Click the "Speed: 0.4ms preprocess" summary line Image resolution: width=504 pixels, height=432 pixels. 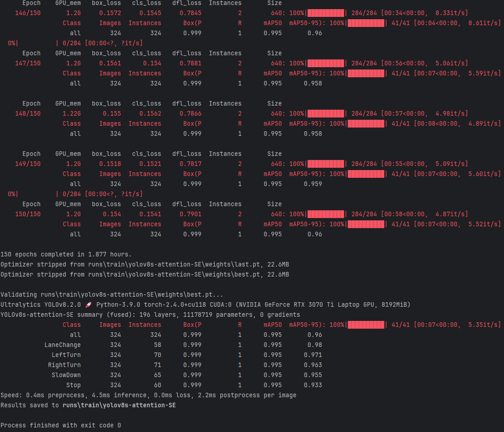click(148, 395)
